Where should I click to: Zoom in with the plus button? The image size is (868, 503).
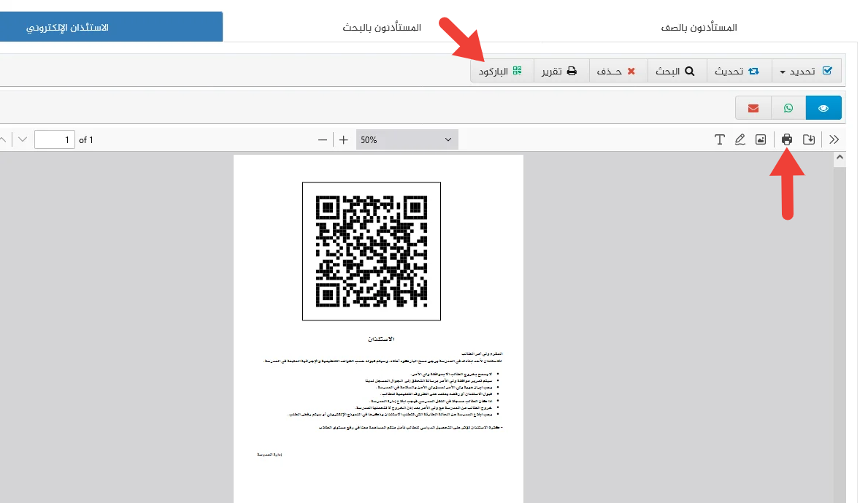343,139
